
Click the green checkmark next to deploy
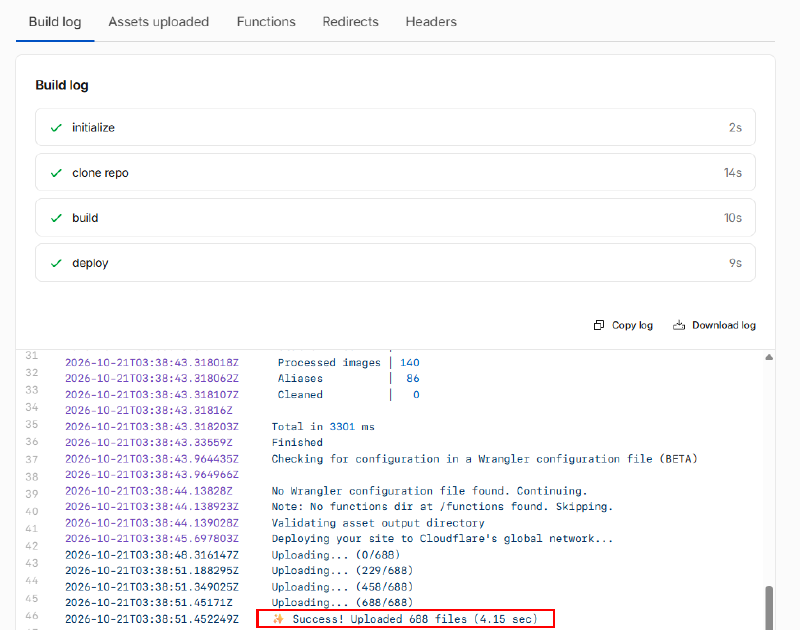pyautogui.click(x=56, y=263)
